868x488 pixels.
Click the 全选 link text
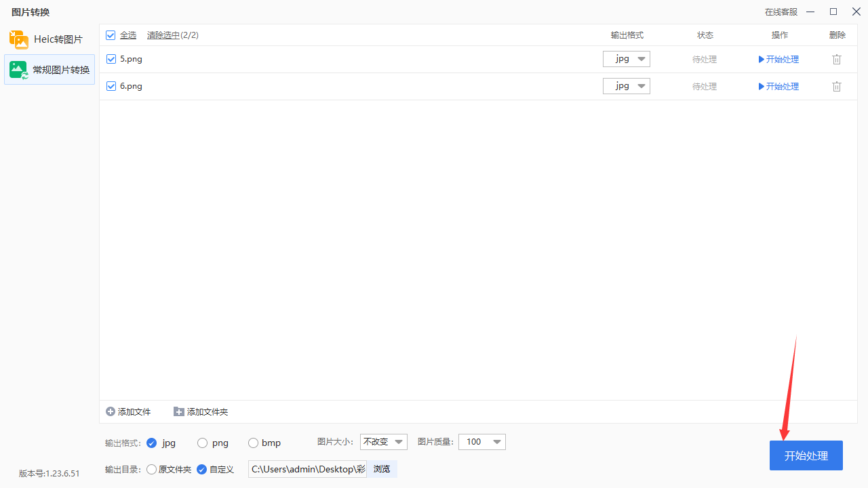coord(128,35)
